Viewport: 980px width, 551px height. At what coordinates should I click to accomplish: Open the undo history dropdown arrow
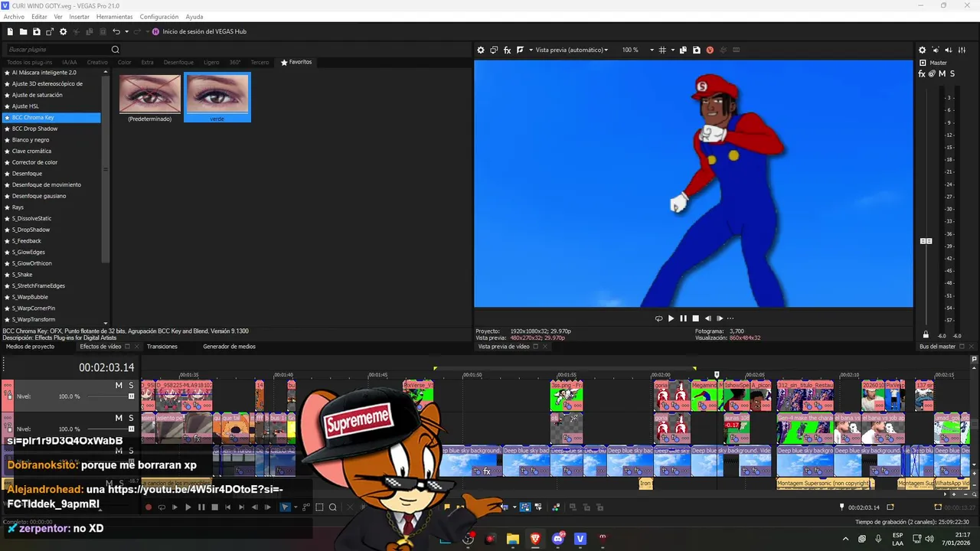pos(126,31)
